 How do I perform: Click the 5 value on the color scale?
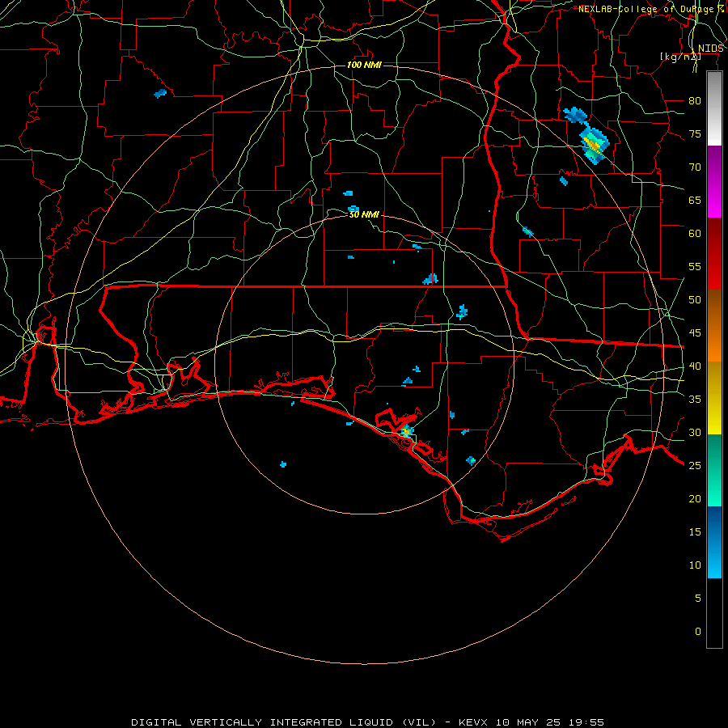click(x=698, y=598)
